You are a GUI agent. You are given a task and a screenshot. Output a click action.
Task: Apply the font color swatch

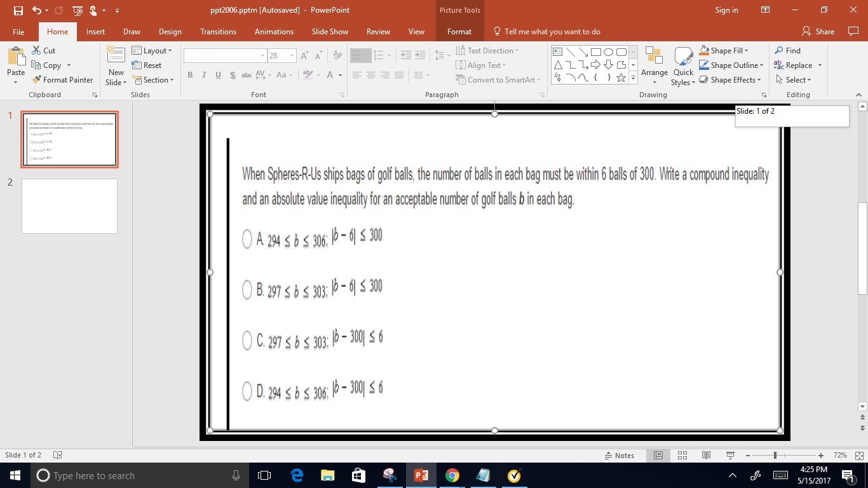point(330,75)
